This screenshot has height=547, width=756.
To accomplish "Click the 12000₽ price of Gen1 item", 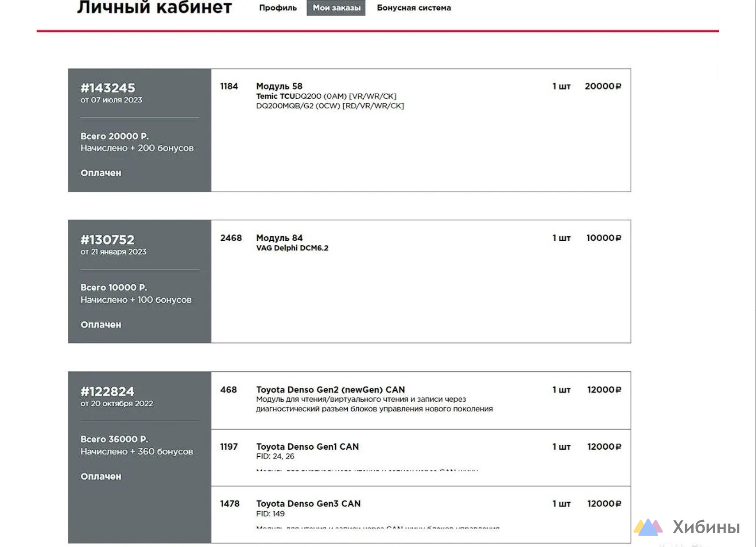I will click(604, 447).
